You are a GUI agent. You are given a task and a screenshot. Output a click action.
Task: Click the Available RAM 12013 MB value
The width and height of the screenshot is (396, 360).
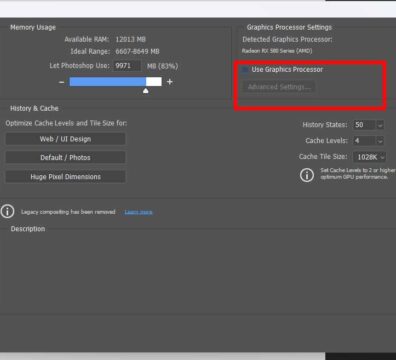coord(131,39)
